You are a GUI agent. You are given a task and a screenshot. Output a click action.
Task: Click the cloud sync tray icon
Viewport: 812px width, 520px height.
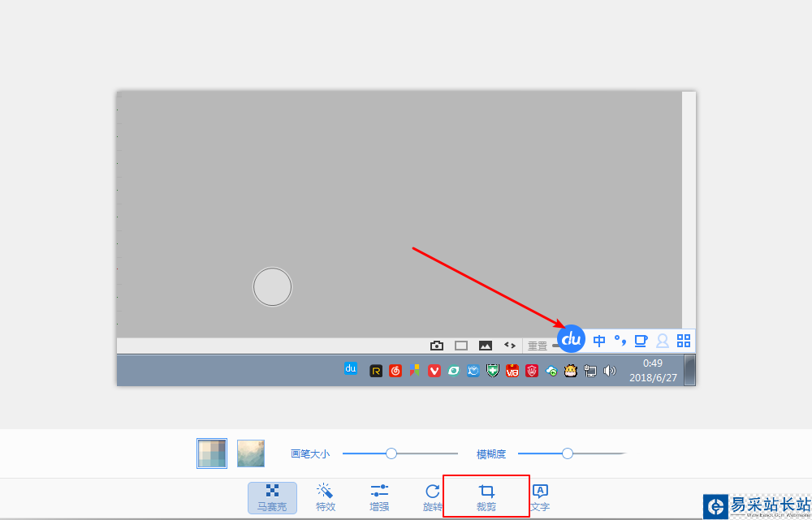coord(551,371)
